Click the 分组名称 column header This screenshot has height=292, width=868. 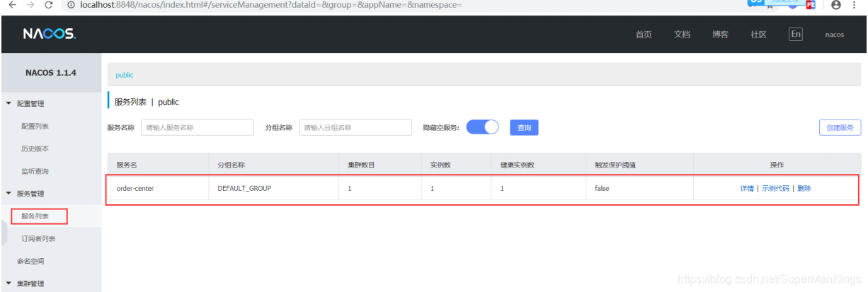tap(231, 164)
